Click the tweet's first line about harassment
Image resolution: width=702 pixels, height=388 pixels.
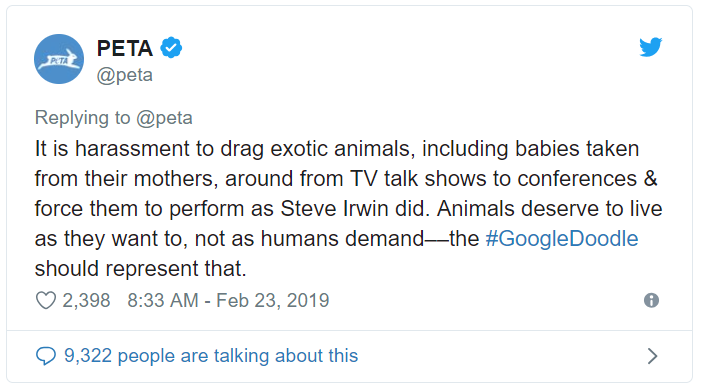tap(337, 149)
